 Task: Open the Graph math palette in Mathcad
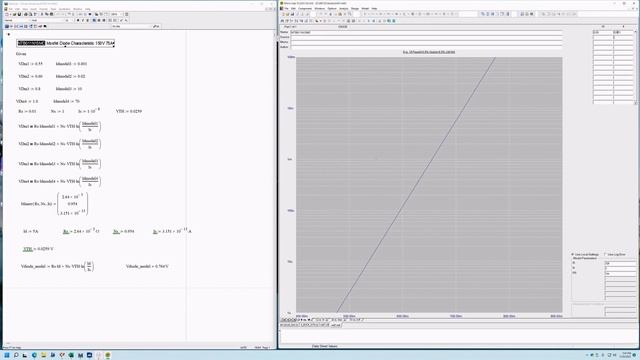11,27
